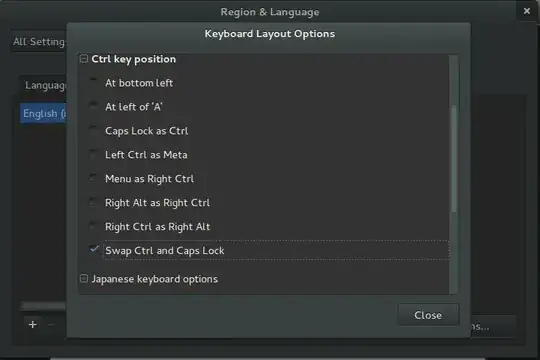Check the At left of 'A' option
The width and height of the screenshot is (540, 360).
tap(93, 106)
